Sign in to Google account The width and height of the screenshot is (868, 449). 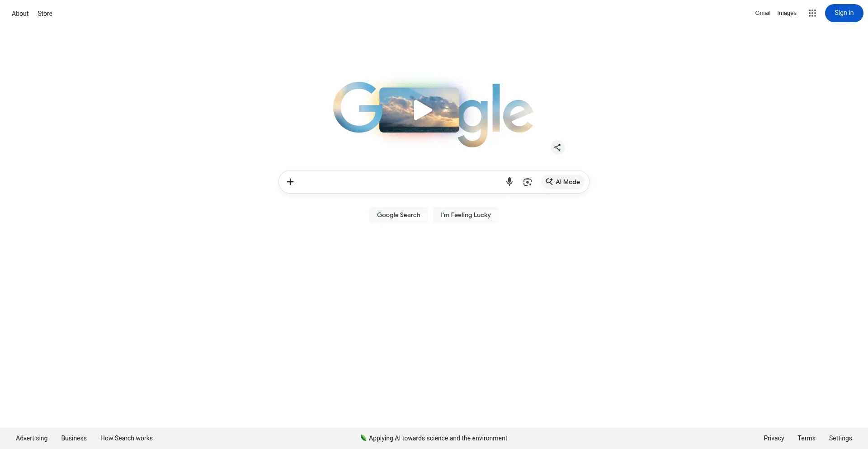tap(844, 13)
